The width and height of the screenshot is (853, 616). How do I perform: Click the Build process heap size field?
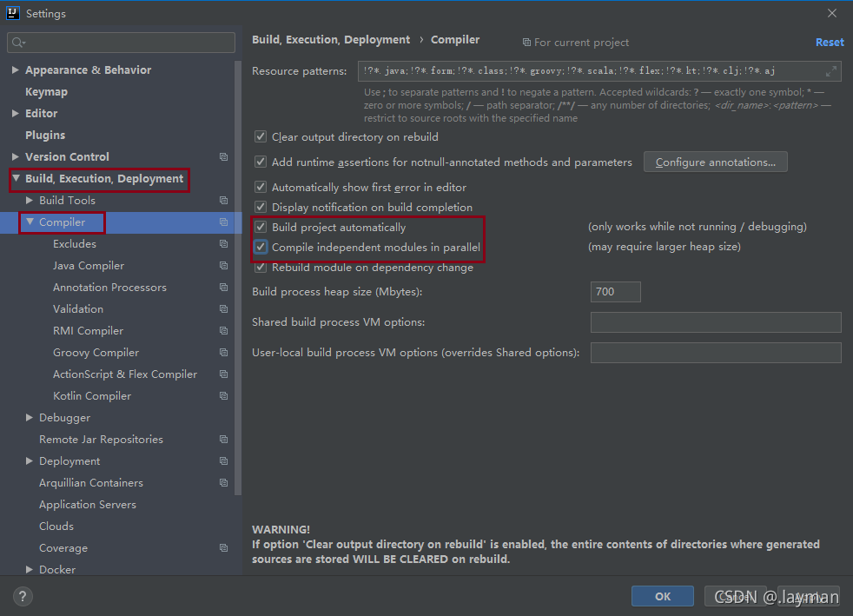tap(615, 292)
